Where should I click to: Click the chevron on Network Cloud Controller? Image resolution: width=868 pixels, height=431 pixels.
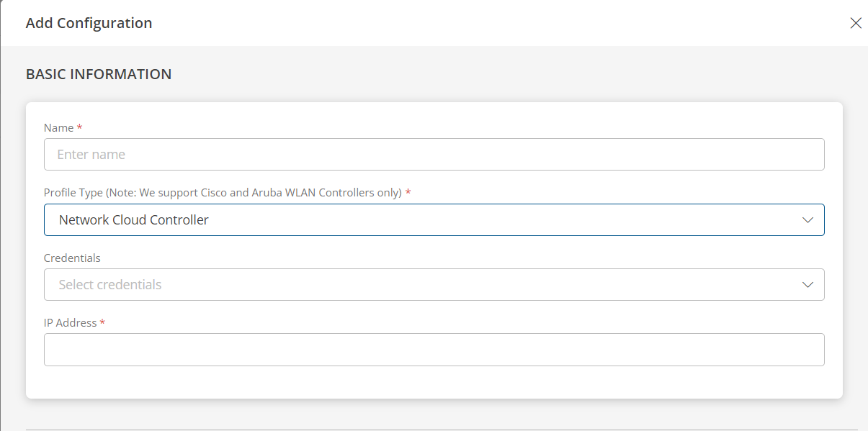point(807,219)
